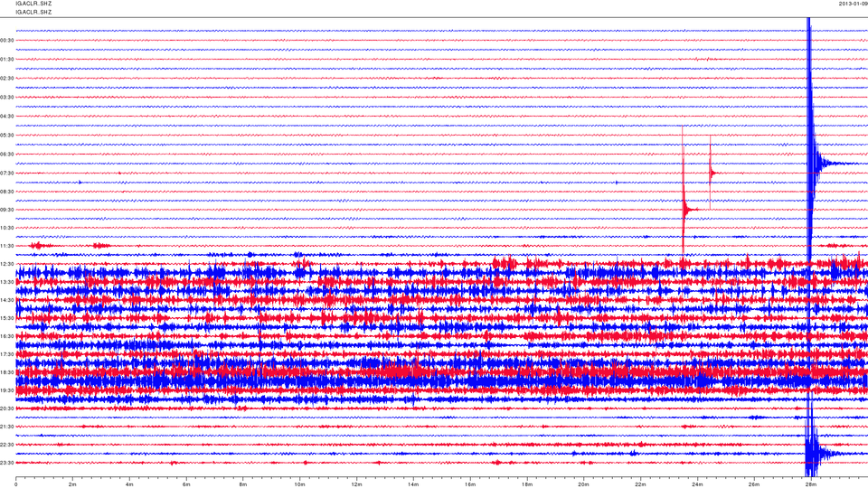Viewport: 868px width, 488px height.
Task: Click the upper IGACLR..SHZ station label
Action: (33, 4)
